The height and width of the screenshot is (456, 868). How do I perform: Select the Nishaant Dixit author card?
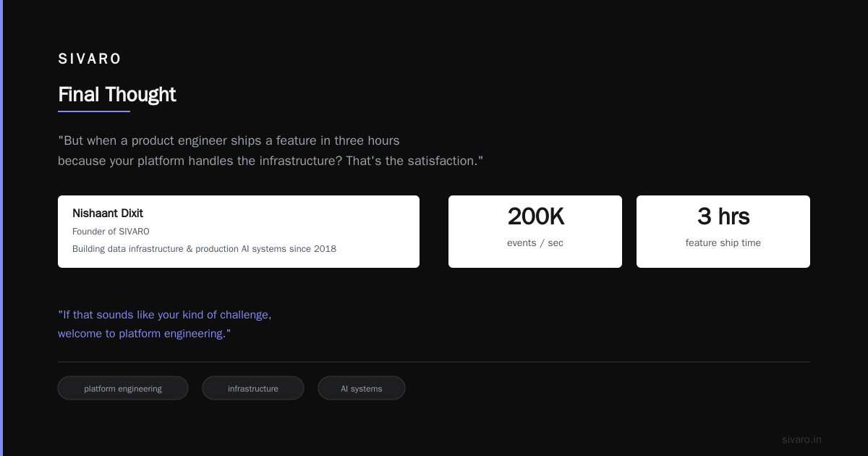[239, 232]
